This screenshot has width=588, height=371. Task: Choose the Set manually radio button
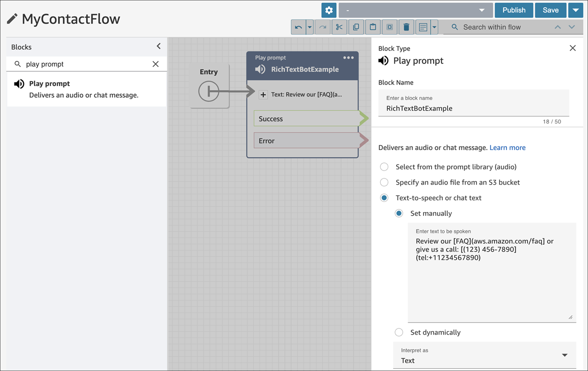[x=399, y=213]
